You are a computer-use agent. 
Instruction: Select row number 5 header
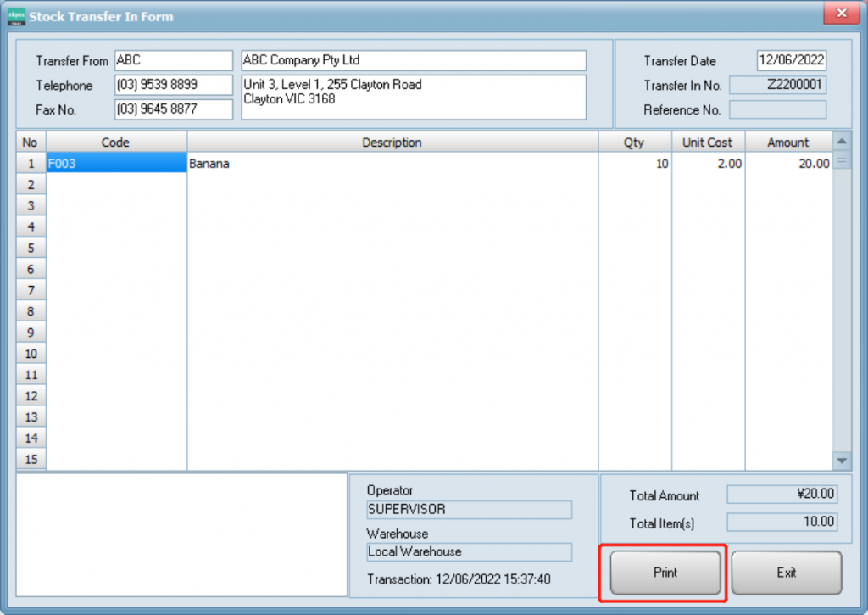[31, 248]
